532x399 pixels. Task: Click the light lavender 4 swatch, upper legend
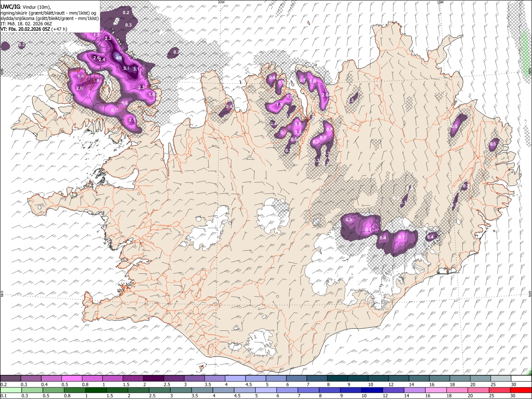click(x=235, y=379)
